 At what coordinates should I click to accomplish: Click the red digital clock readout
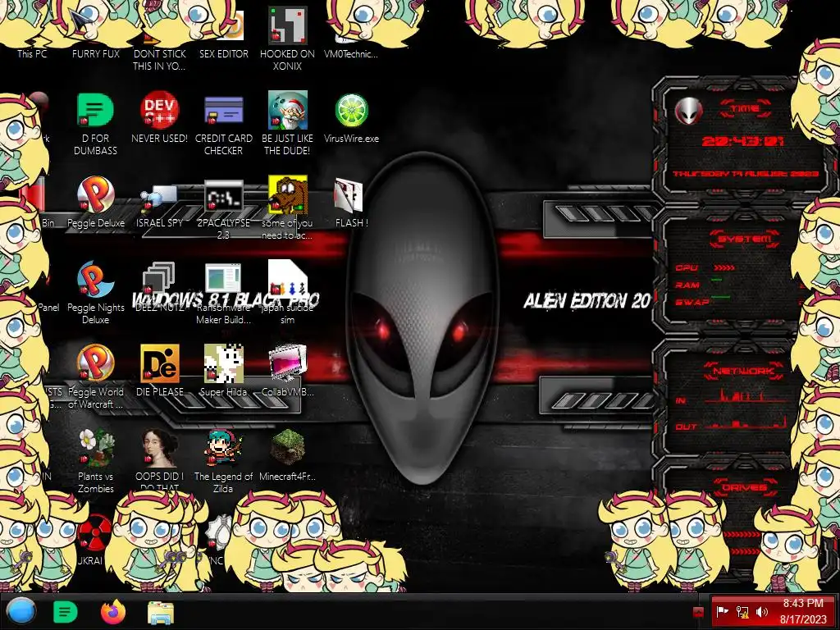click(x=743, y=141)
